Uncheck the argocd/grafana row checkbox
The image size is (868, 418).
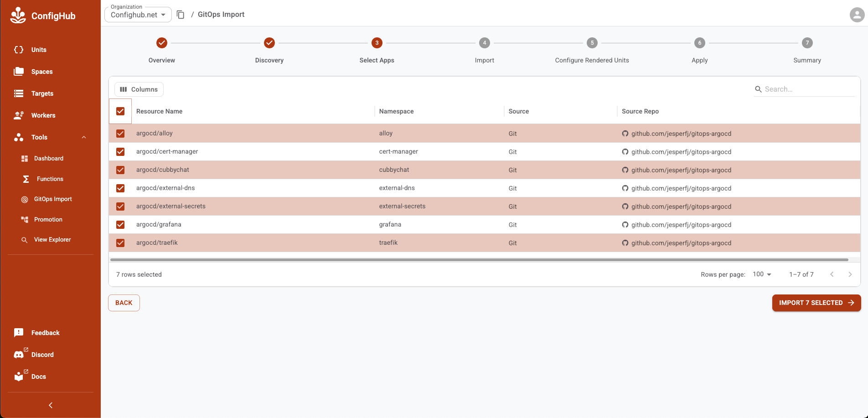120,225
